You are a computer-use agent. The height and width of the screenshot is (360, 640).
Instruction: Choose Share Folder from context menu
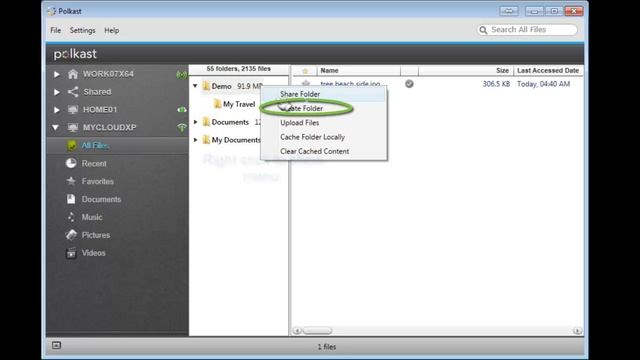point(324,94)
